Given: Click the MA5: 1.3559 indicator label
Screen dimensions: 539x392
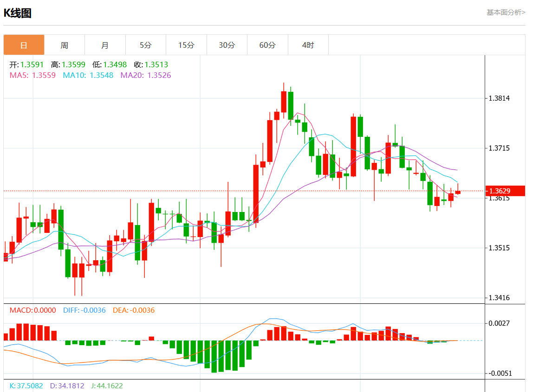Looking at the screenshot, I should point(32,75).
